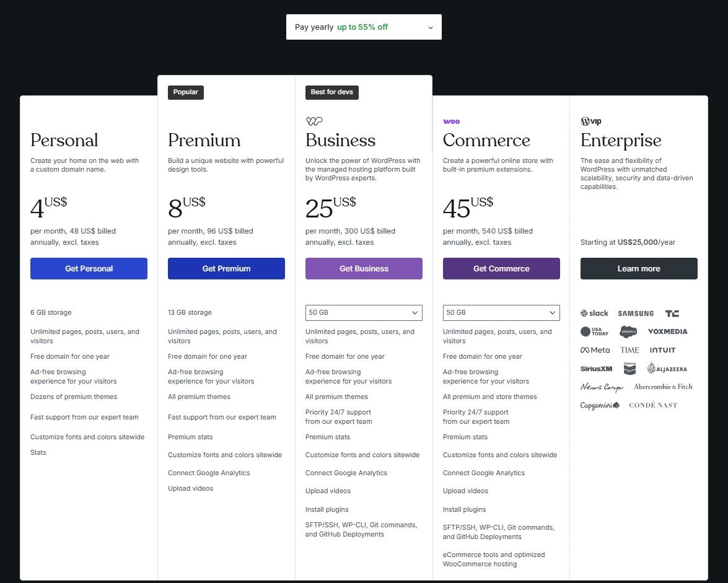Image resolution: width=728 pixels, height=583 pixels.
Task: Open the Pay yearly billing dropdown
Action: [x=364, y=27]
